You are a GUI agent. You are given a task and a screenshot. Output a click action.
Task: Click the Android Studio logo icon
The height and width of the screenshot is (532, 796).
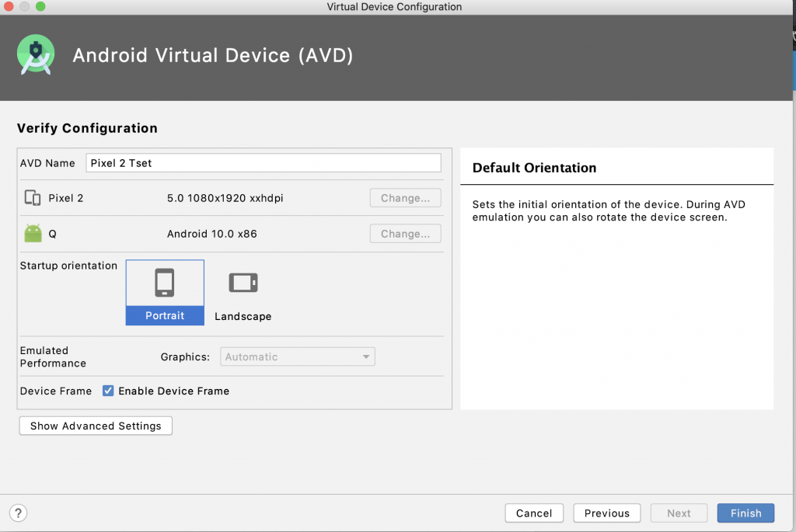pos(36,55)
